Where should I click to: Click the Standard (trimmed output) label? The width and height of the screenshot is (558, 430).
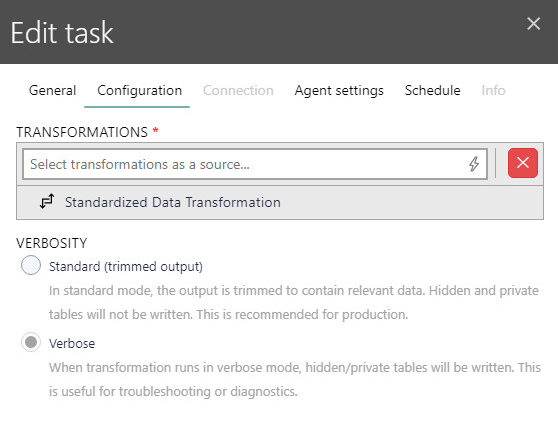[126, 267]
